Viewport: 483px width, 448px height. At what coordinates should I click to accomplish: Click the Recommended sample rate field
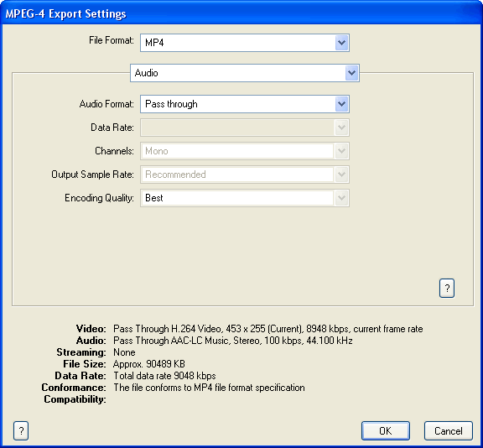tap(245, 175)
